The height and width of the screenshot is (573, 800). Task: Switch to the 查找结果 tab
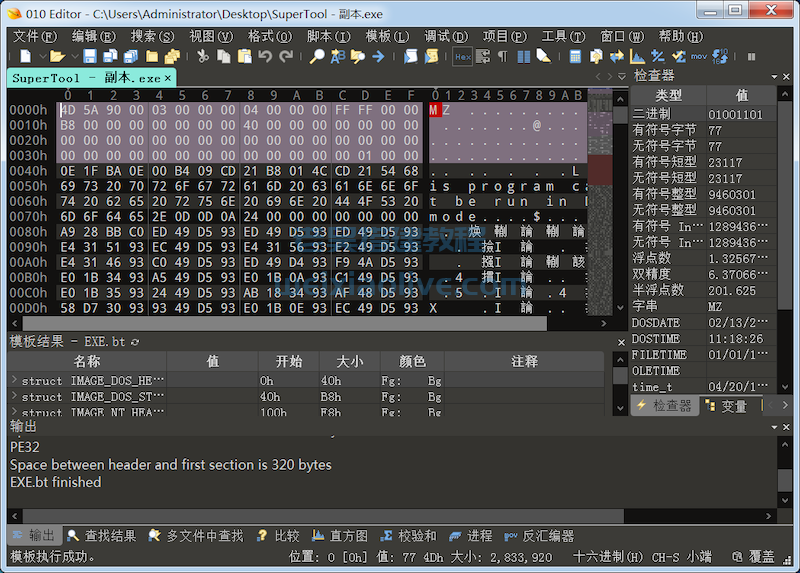[102, 536]
